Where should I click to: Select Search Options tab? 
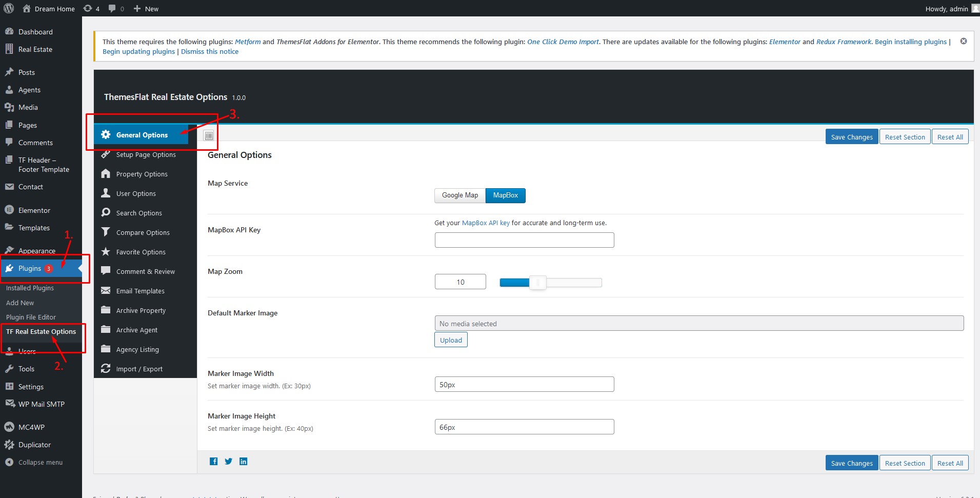pos(145,213)
